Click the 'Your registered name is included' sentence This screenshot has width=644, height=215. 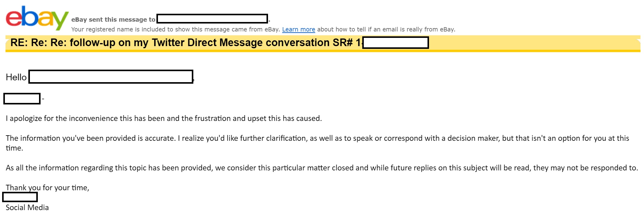pyautogui.click(x=175, y=29)
